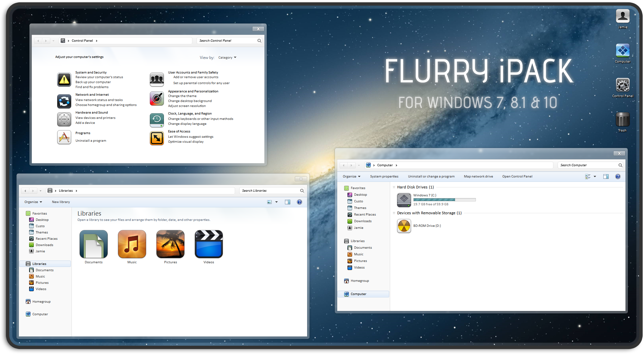Expand Computer breadcrumb arrow in address bar
Viewport: 644px width, 354px height.
click(396, 165)
